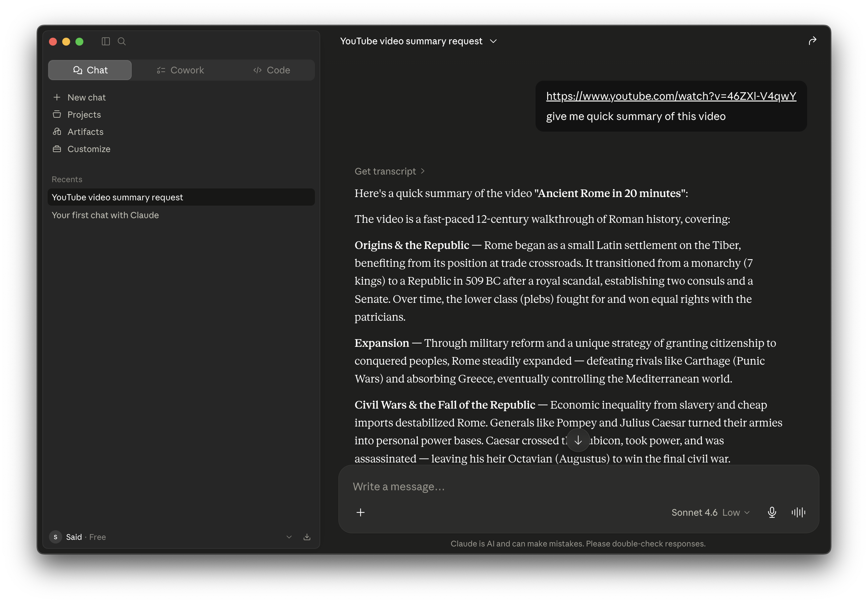Click 'Civil Wars & the Fall of the Republic'
This screenshot has height=603, width=868.
click(445, 405)
